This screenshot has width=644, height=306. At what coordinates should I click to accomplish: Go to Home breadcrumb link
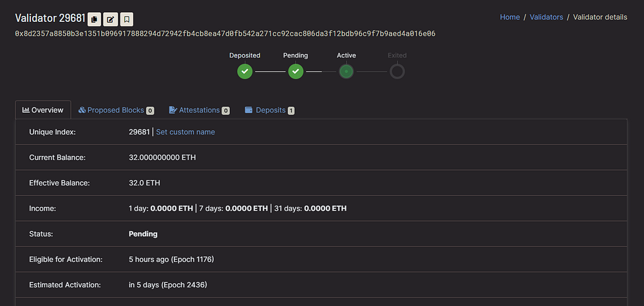[x=509, y=17]
